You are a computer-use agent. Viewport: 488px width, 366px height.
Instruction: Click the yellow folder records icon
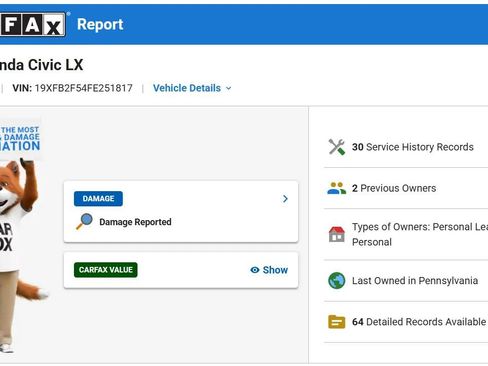(x=337, y=322)
